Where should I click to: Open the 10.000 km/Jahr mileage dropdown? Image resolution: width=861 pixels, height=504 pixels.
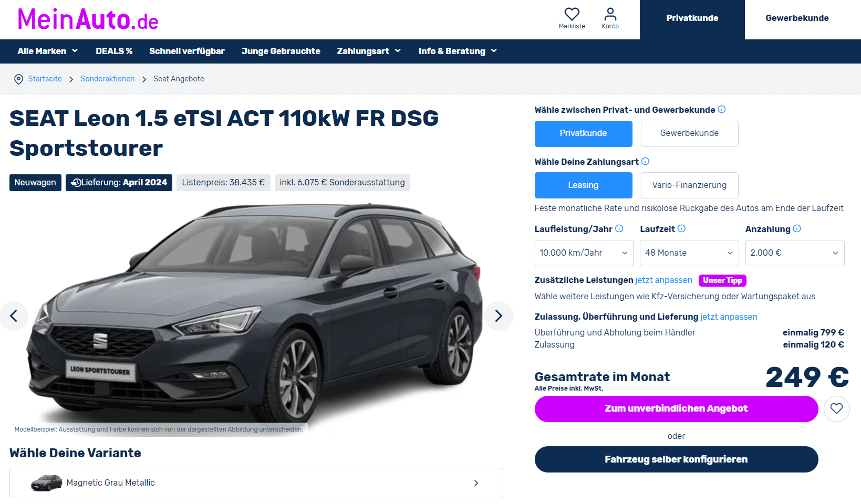tap(584, 253)
